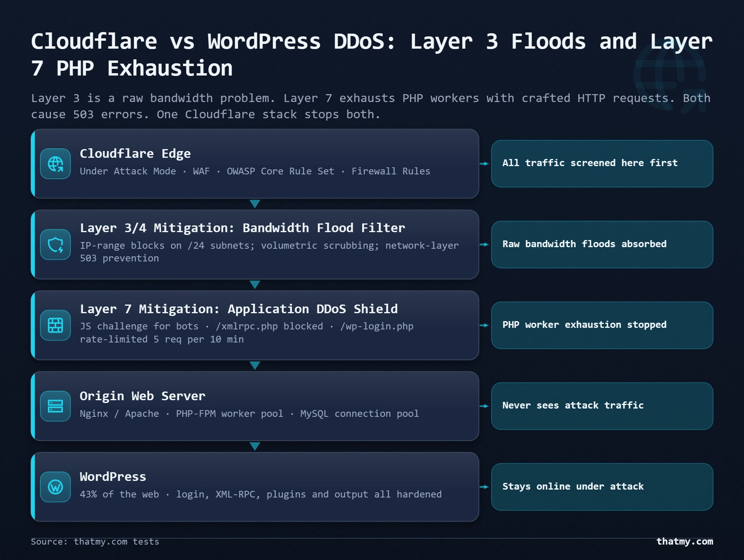
Task: Click the shield icon for Layer 3/4 Mitigation
Action: click(x=55, y=244)
